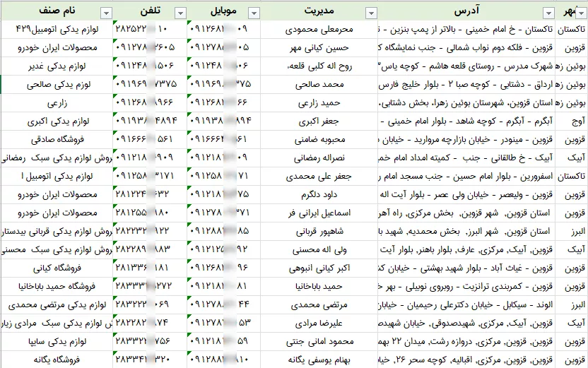Select cell محبوبه ضامنی
Screen dimensions: 588x368
(319, 139)
